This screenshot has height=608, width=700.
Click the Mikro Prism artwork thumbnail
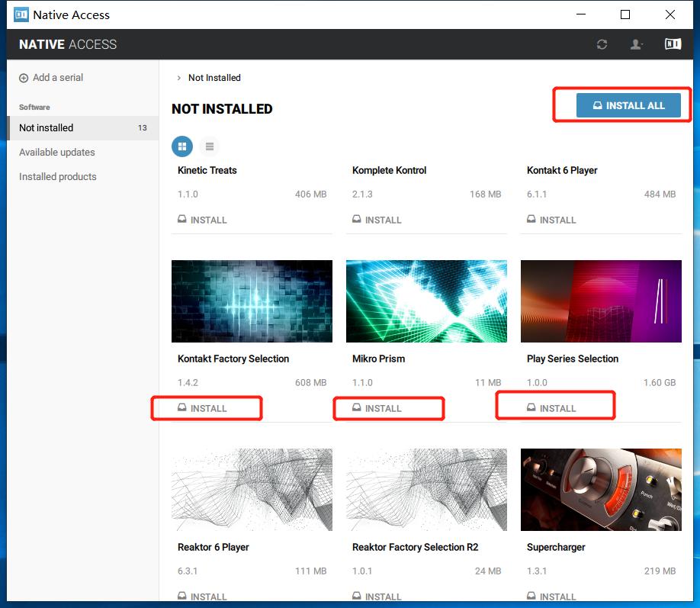click(x=426, y=301)
